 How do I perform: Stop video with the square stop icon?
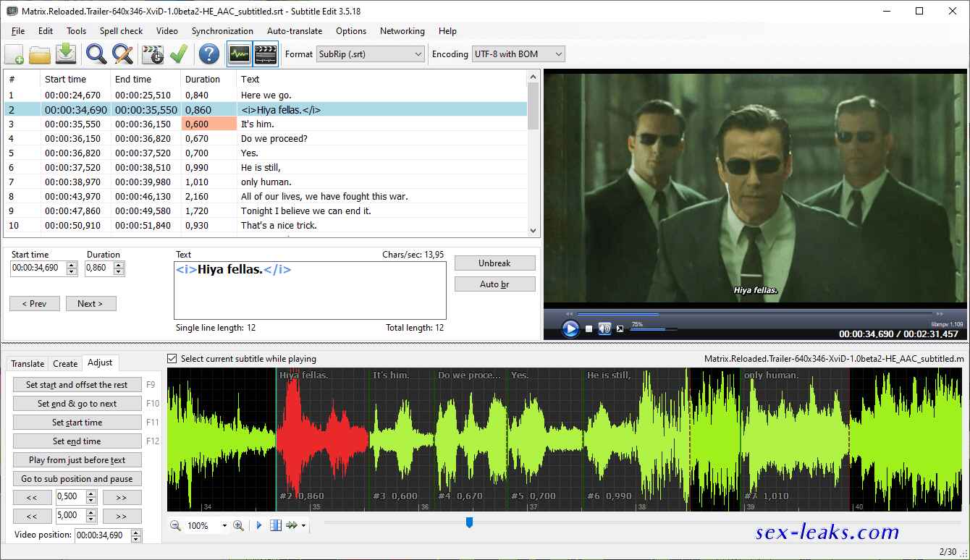pyautogui.click(x=589, y=329)
